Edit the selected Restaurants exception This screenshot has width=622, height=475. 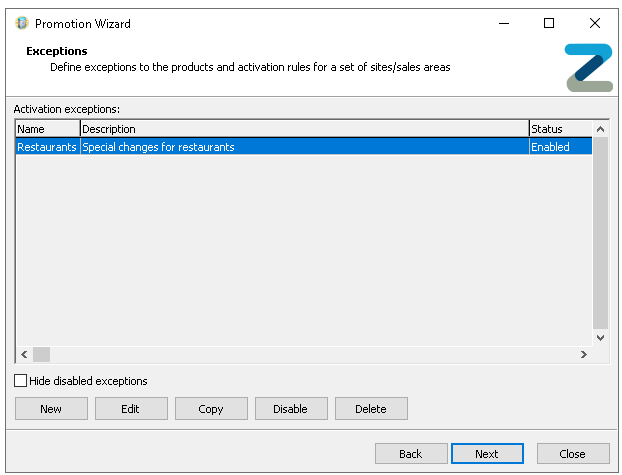[131, 409]
